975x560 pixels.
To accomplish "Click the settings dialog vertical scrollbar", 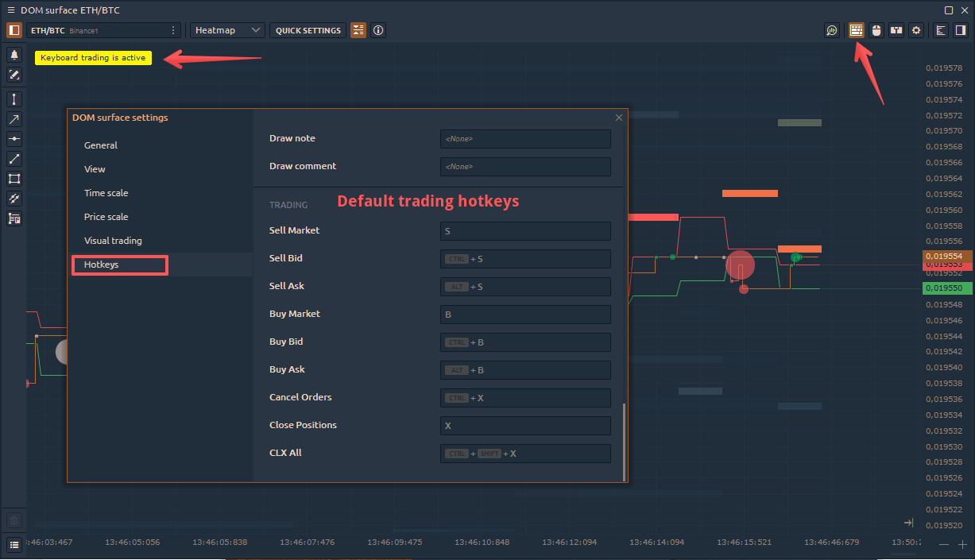I will click(624, 441).
